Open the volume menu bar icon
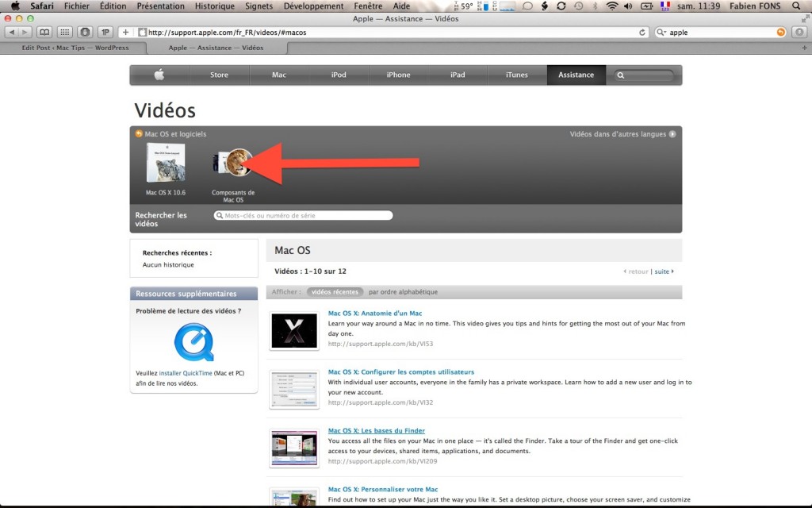This screenshot has width=812, height=508. pos(628,6)
